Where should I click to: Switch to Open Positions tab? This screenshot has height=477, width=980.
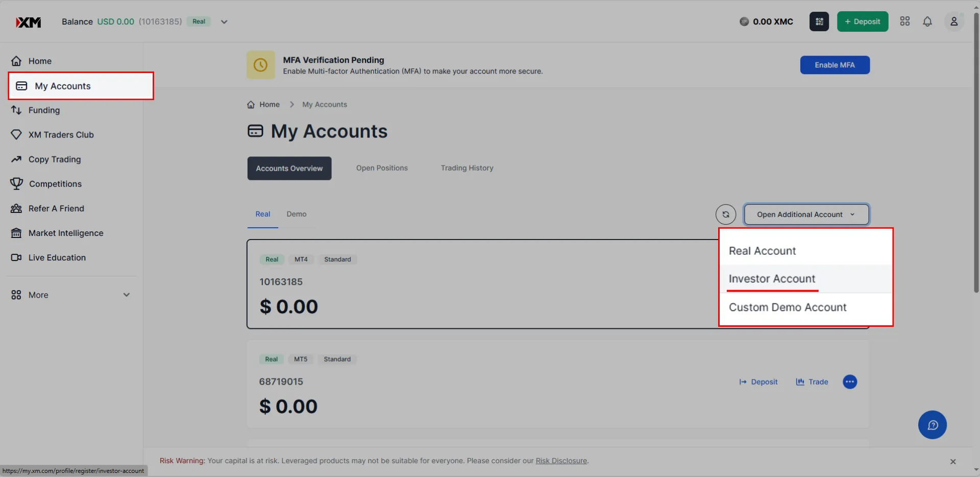coord(382,168)
